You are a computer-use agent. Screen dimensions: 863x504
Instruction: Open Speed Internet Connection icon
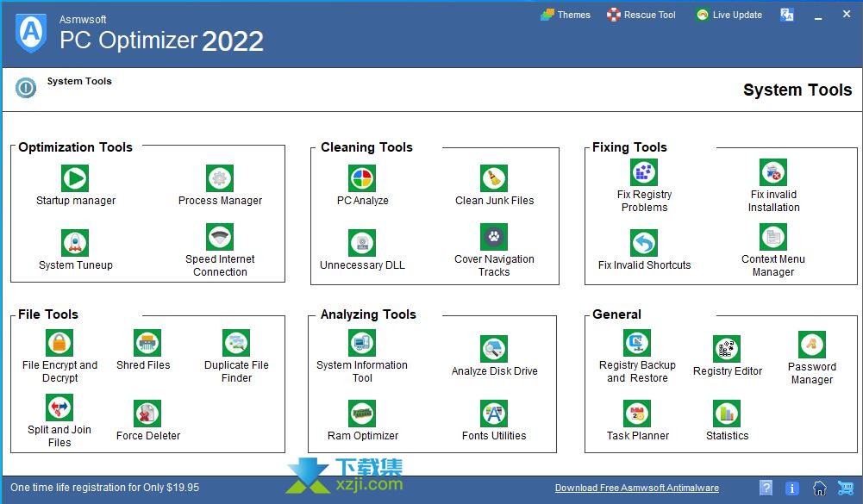220,237
